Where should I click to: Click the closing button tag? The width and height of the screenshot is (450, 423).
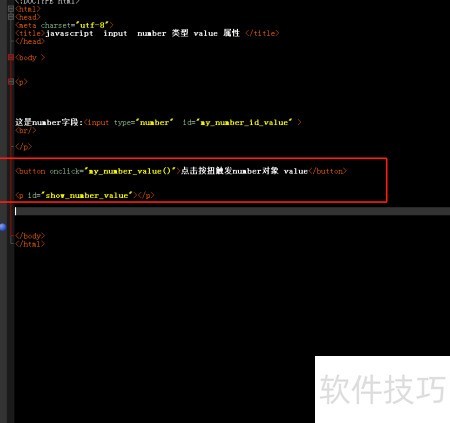(328, 171)
